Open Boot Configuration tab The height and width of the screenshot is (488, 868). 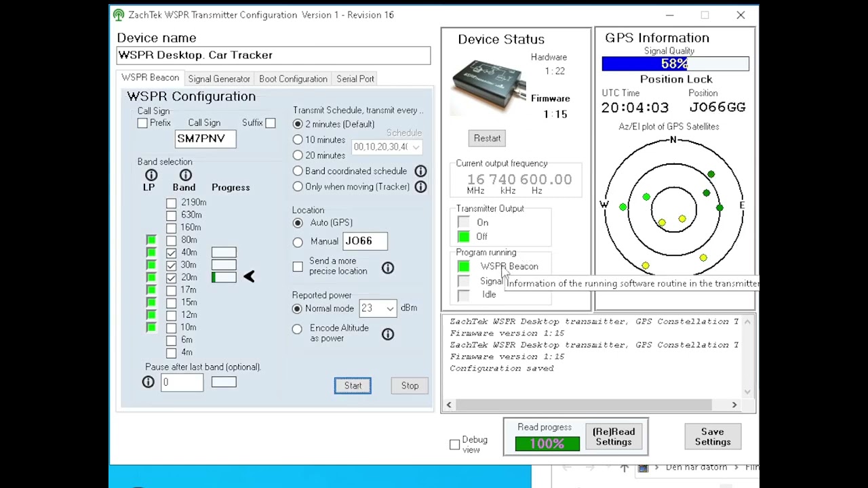click(x=293, y=79)
